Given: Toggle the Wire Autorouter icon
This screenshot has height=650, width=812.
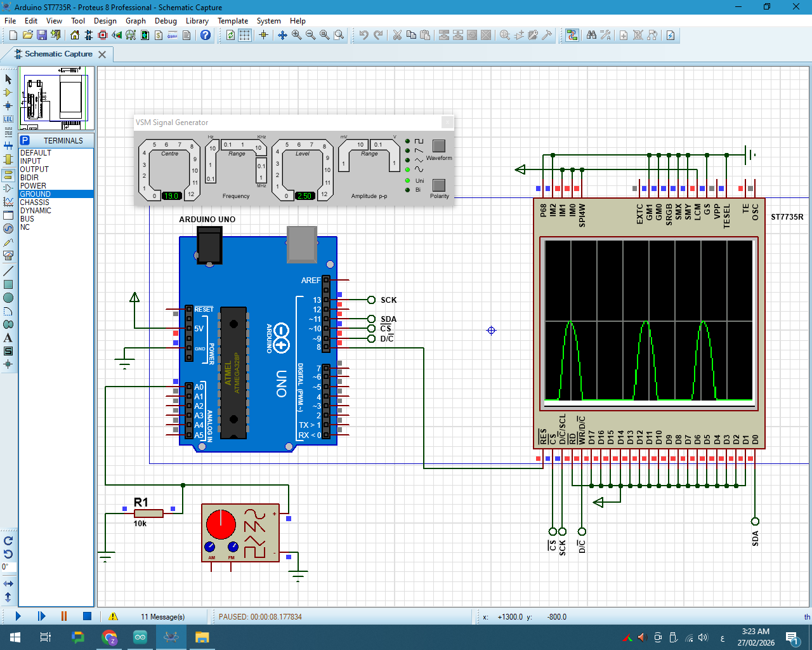Looking at the screenshot, I should tap(572, 35).
